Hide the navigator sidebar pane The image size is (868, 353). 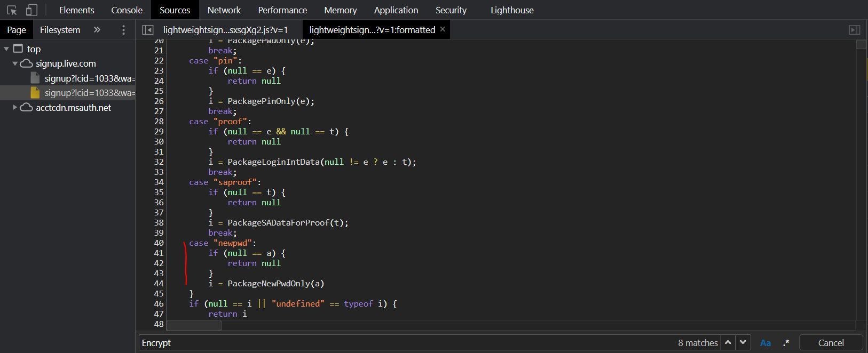148,30
